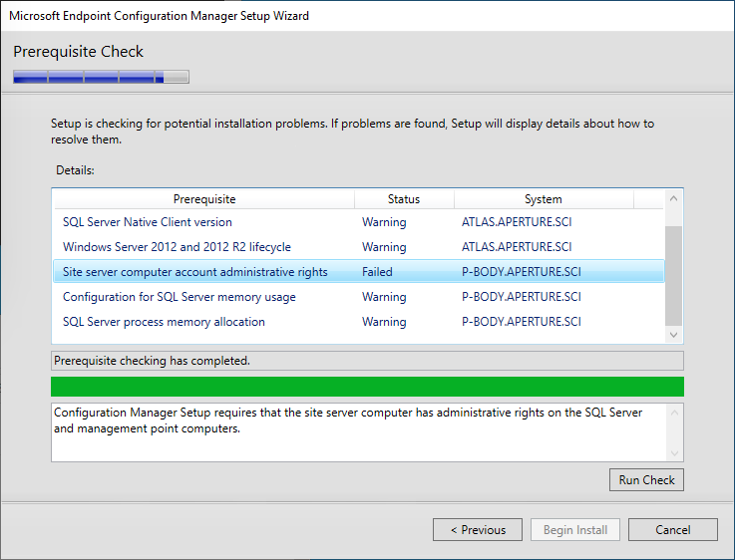This screenshot has height=560, width=735.
Task: Go back with the Previous button
Action: tap(477, 529)
